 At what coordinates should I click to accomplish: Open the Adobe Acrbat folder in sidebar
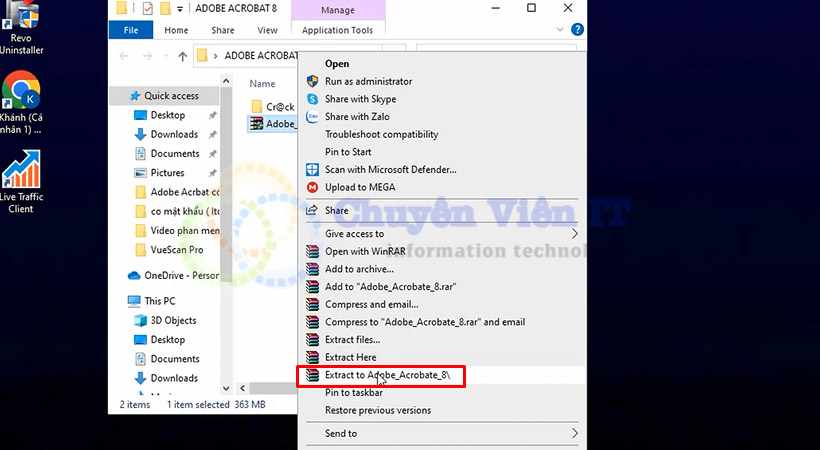[x=178, y=192]
